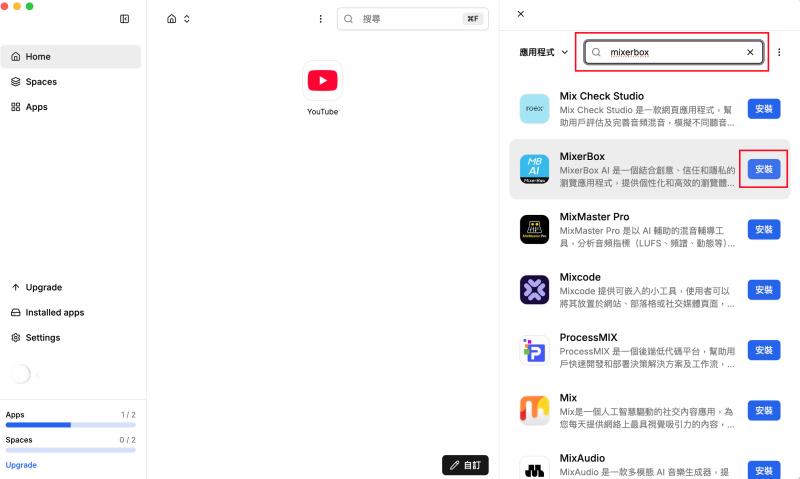Click the user avatar circle in sidebar
800x479 pixels.
click(x=21, y=374)
